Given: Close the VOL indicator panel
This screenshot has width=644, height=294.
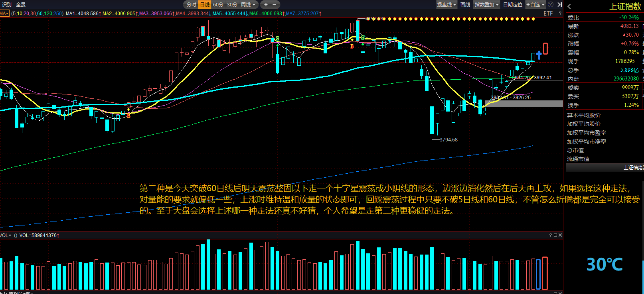Looking at the screenshot, I should 560,235.
